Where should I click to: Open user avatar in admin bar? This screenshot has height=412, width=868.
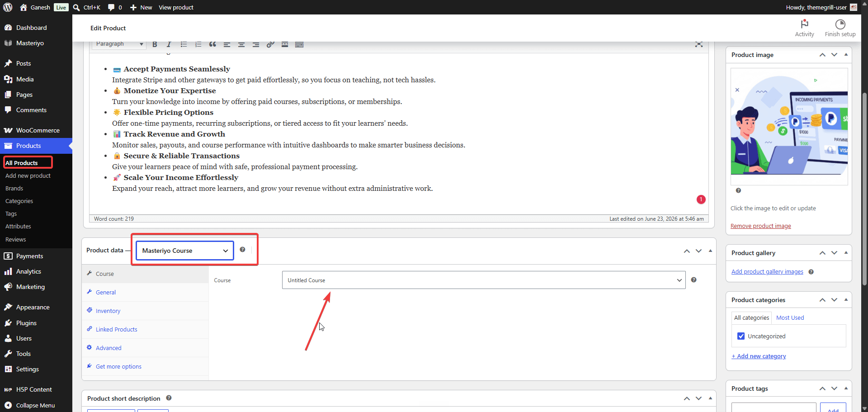854,7
